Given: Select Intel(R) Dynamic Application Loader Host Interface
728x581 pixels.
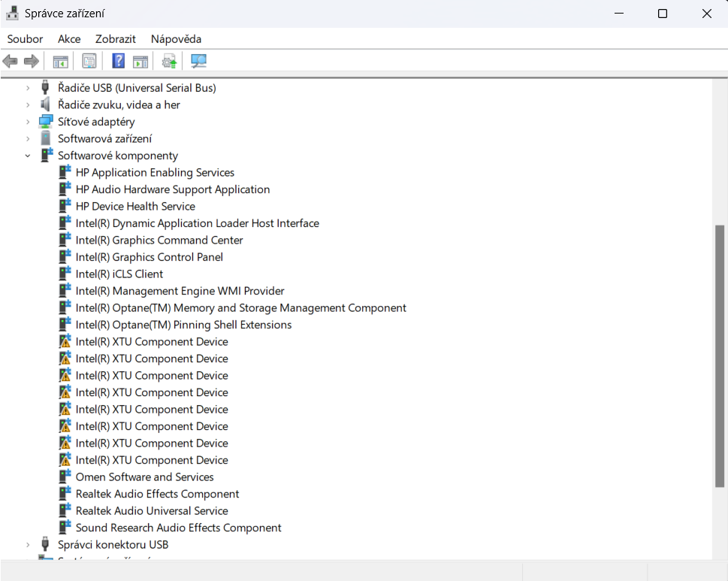Looking at the screenshot, I should (x=198, y=223).
